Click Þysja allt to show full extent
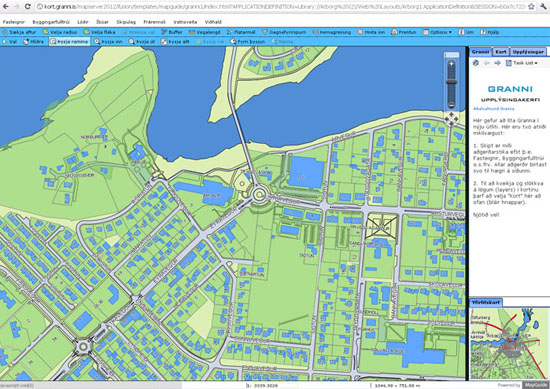This screenshot has height=389, width=550. coord(175,41)
